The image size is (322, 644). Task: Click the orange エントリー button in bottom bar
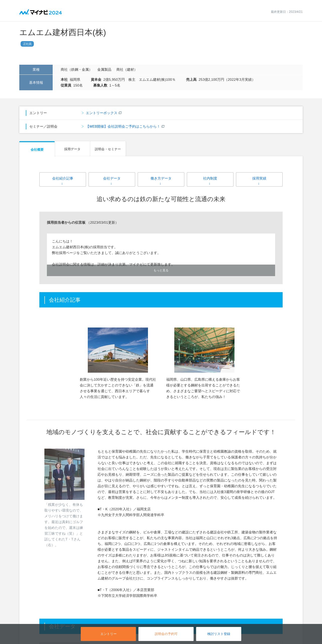coord(108,634)
